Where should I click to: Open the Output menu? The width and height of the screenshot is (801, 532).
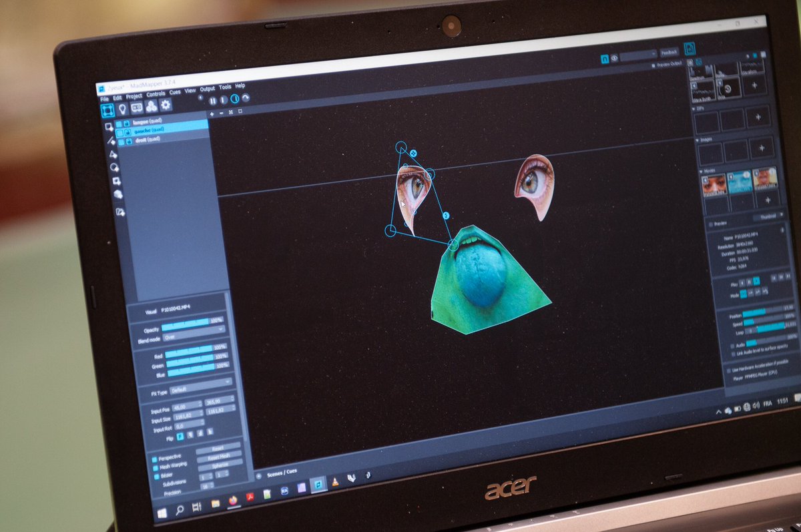coord(208,89)
